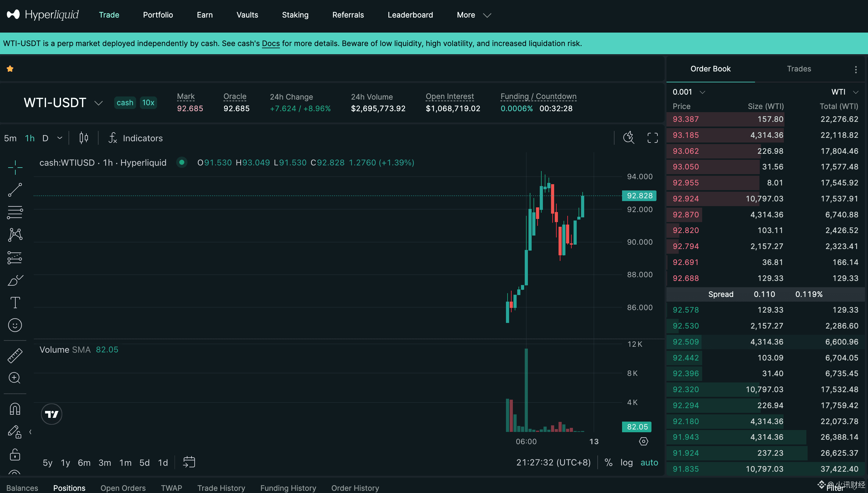Screen dimensions: 868x493
Task: Open the measure ruler tool
Action: pyautogui.click(x=15, y=356)
